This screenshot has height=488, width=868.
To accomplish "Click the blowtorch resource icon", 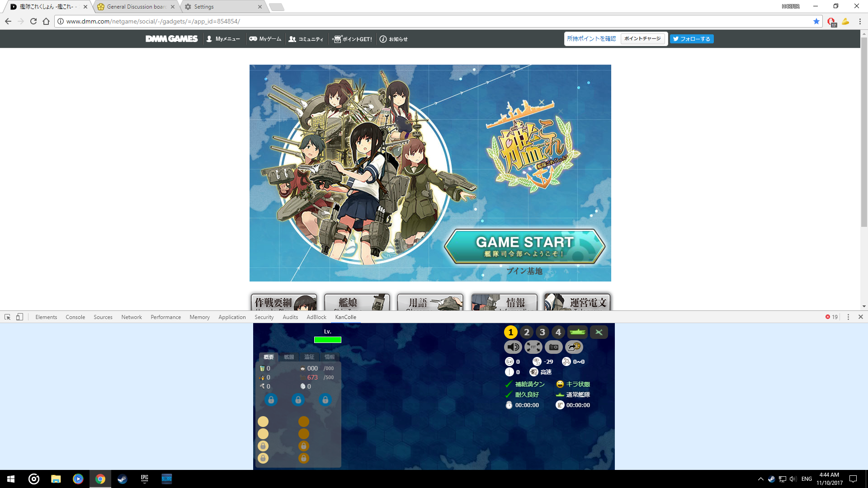I will 262,377.
